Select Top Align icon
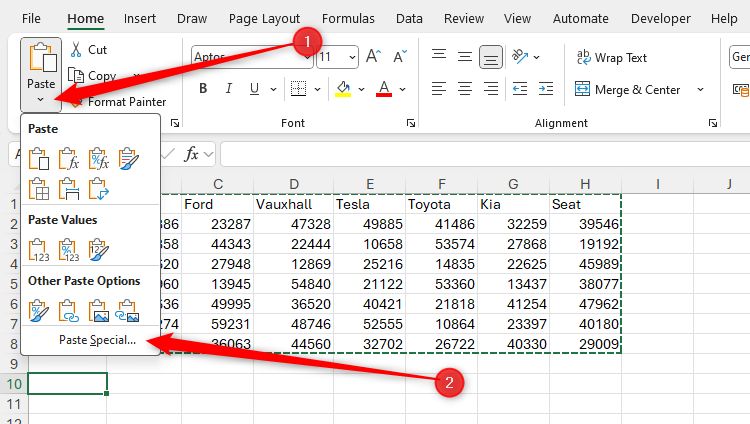 [439, 56]
